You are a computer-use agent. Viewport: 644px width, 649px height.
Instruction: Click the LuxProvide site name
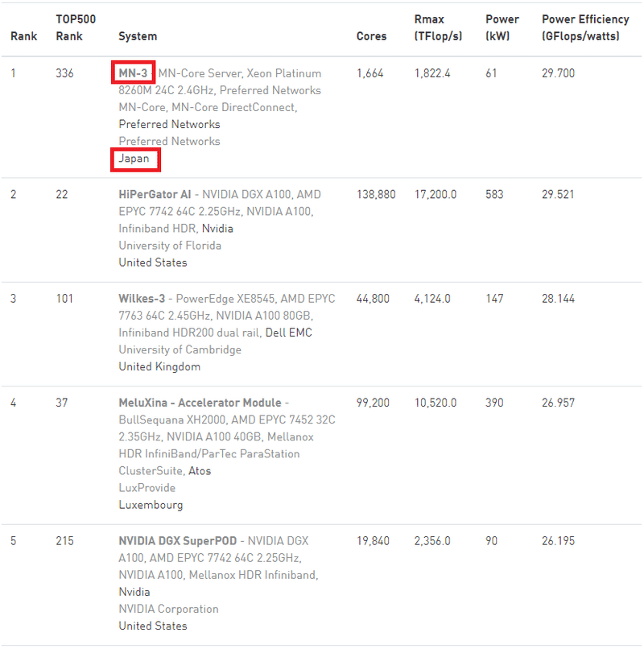[147, 488]
